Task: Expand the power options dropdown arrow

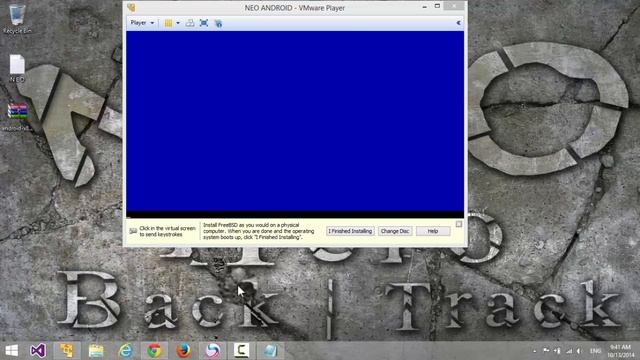Action: [178, 23]
